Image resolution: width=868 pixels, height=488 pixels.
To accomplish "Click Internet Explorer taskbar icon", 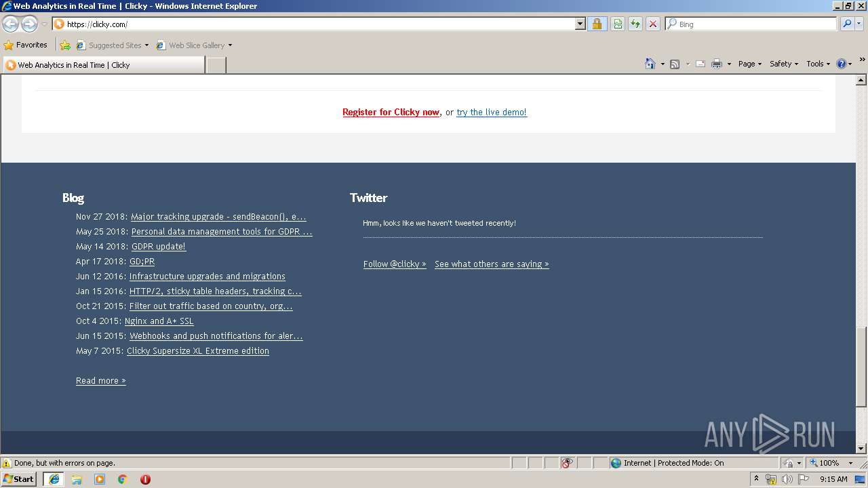I will point(54,479).
